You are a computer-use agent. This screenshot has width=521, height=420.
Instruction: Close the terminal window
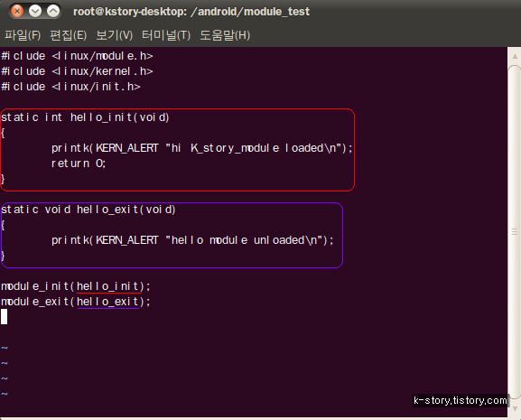coord(17,12)
